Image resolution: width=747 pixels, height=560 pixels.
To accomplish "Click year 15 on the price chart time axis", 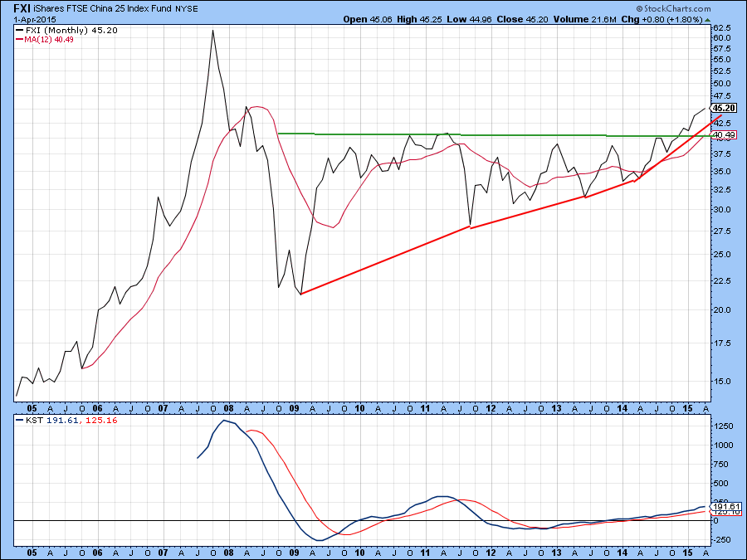I will (687, 408).
